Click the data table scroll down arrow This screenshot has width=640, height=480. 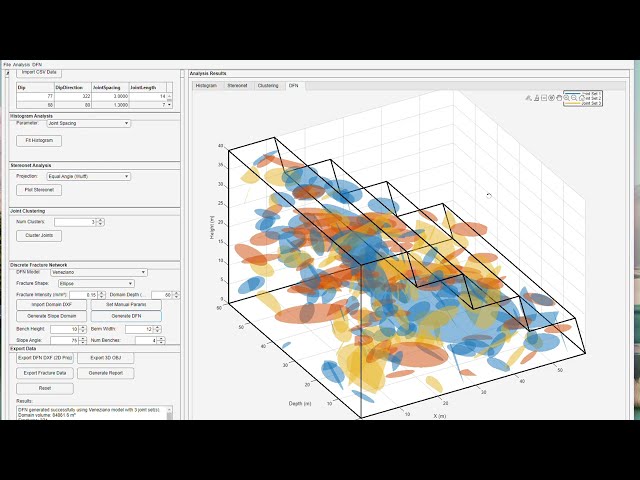pyautogui.click(x=169, y=105)
